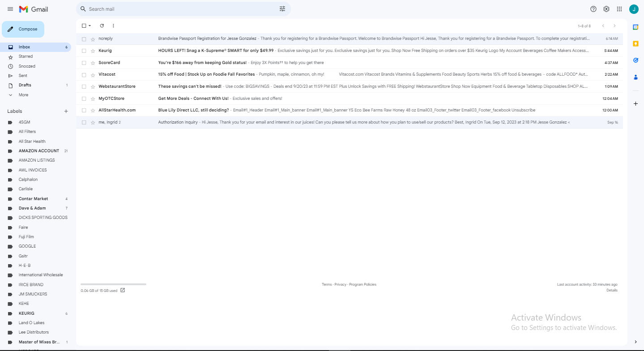Show the hidden side panel arrow
Viewport: 644px width, 351px height.
(x=635, y=342)
